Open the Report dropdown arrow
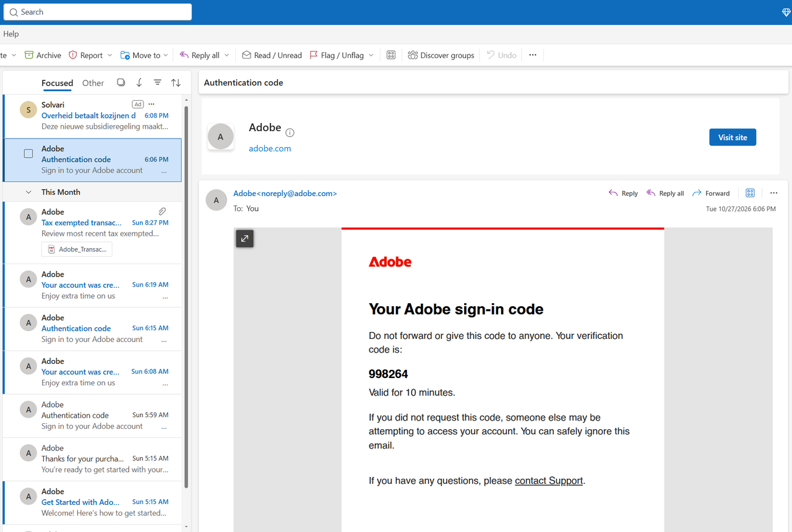This screenshot has width=792, height=532. (110, 55)
